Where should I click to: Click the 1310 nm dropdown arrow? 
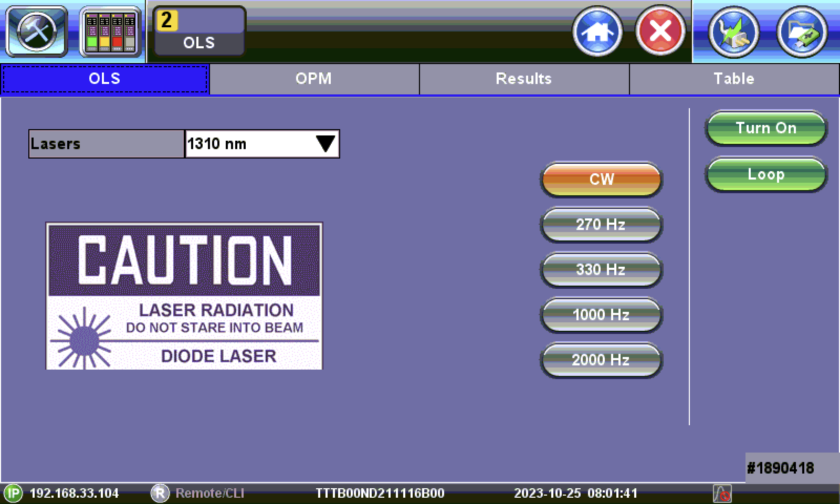coord(325,144)
